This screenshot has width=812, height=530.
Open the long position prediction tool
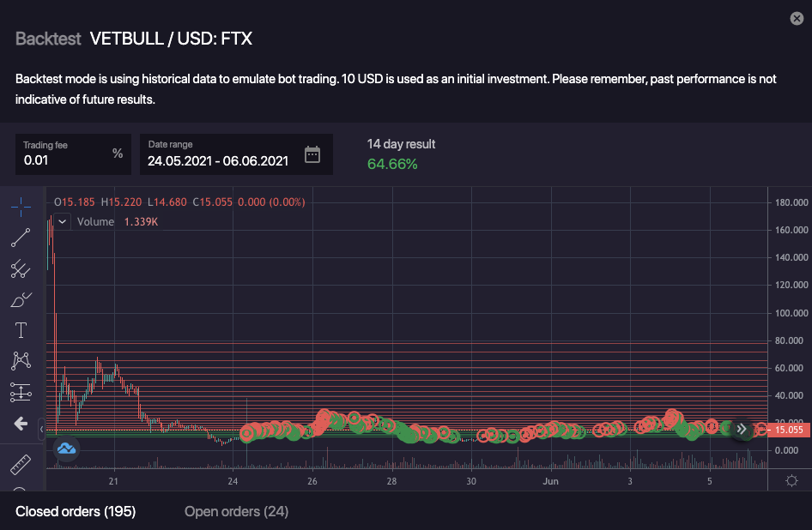pyautogui.click(x=21, y=392)
